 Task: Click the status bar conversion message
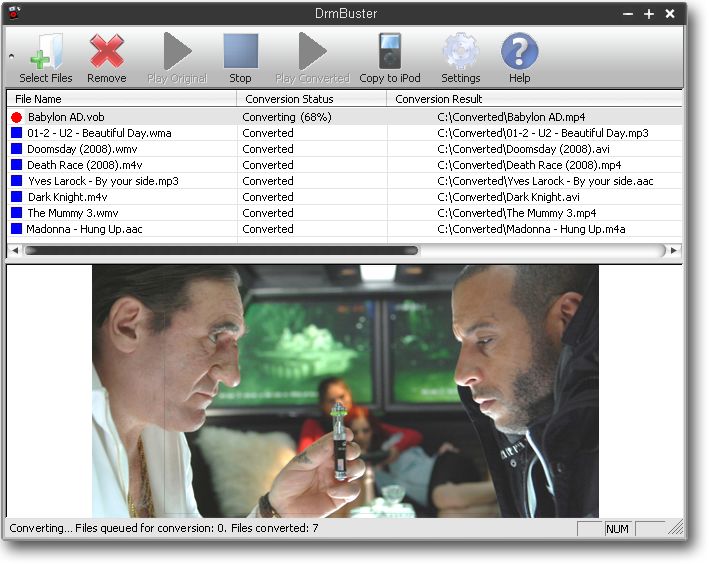(164, 528)
